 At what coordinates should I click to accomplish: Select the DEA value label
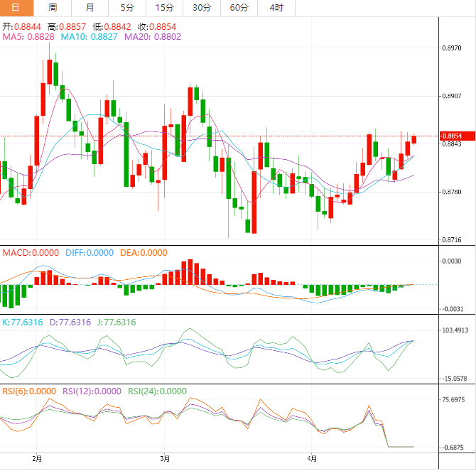pos(144,252)
